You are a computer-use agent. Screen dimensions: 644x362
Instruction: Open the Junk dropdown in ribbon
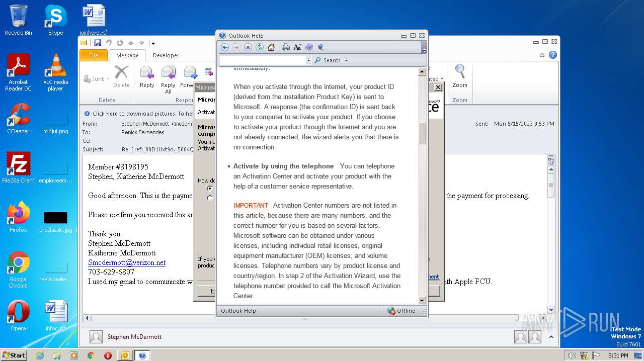tap(96, 79)
